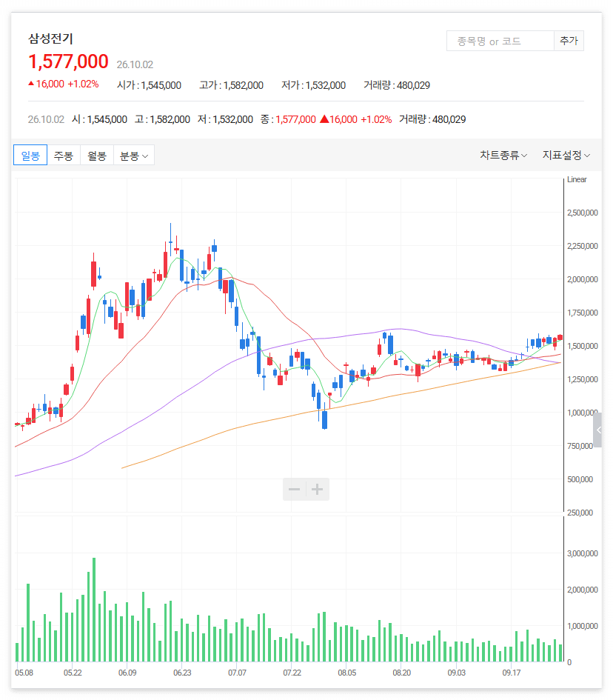Zoom out the chart with minus button
Screen dimensions: 613x700
295,490
